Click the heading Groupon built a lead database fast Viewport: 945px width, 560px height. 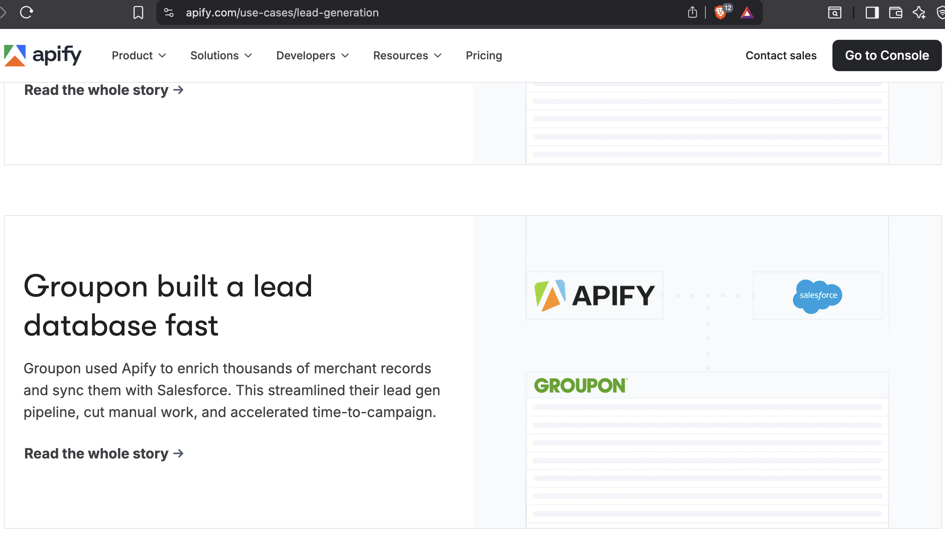168,305
